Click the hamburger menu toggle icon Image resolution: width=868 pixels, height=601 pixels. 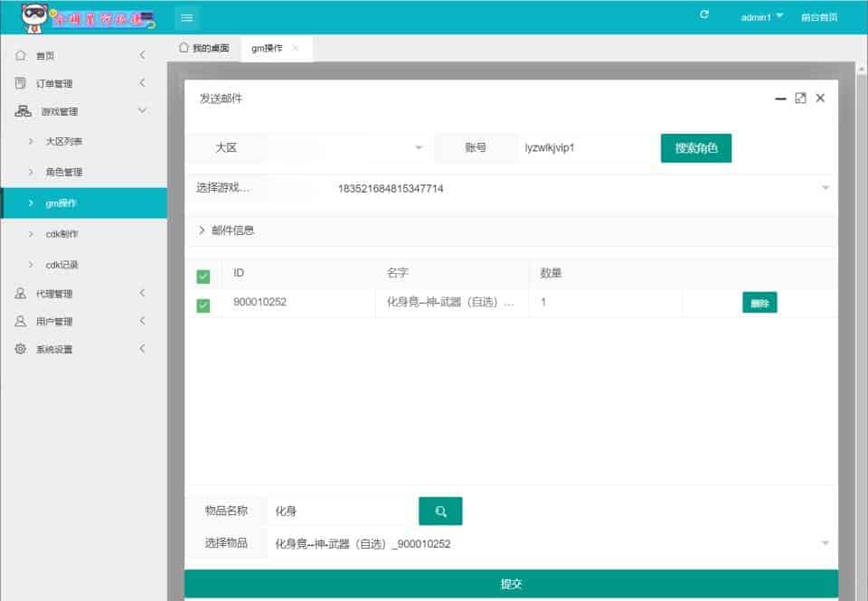click(x=186, y=18)
